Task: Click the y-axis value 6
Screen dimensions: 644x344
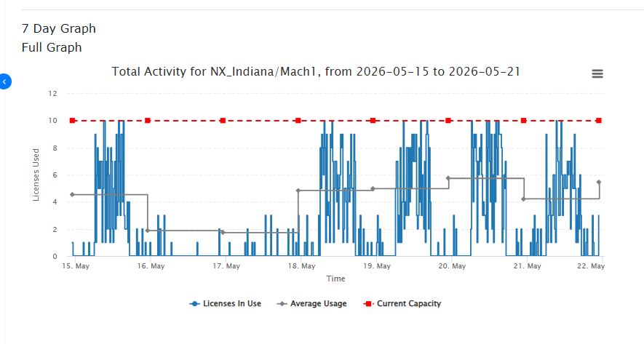Action: [55, 175]
